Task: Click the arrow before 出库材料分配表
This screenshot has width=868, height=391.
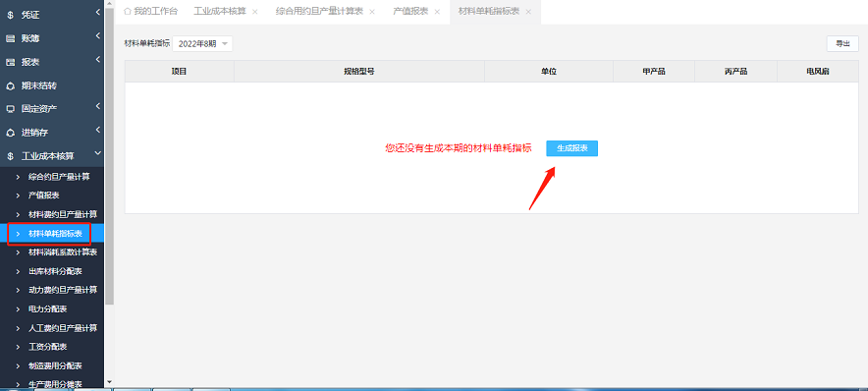Action: [18, 271]
